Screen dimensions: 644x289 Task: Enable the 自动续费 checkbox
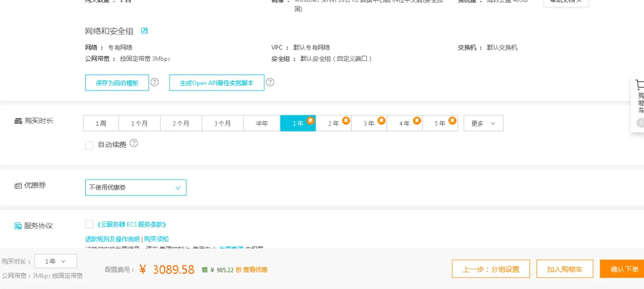click(x=89, y=145)
